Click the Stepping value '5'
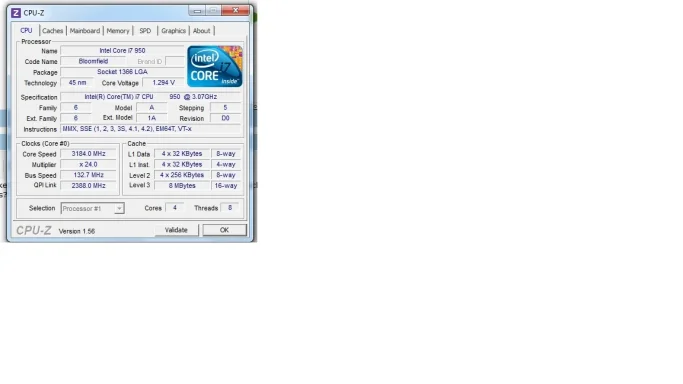The image size is (683, 384). pos(225,108)
